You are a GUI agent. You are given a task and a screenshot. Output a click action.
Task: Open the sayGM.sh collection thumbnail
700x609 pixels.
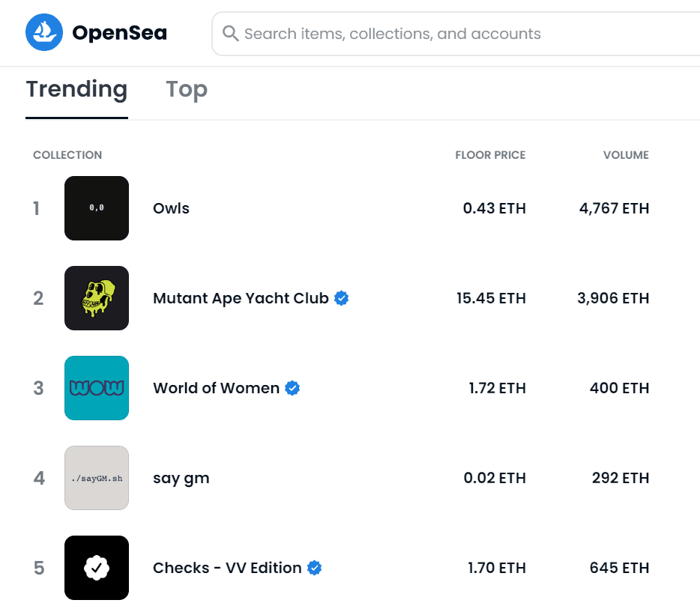point(97,478)
